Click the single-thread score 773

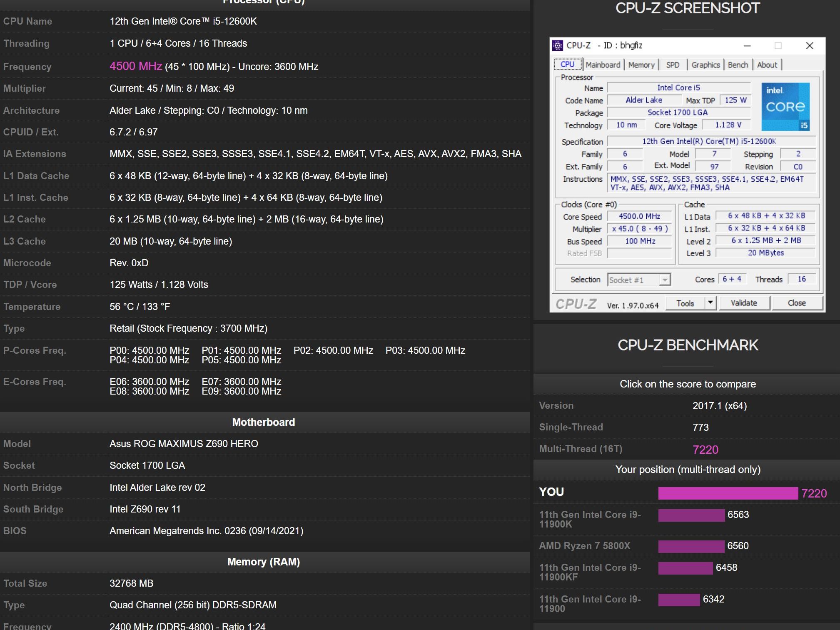(700, 427)
